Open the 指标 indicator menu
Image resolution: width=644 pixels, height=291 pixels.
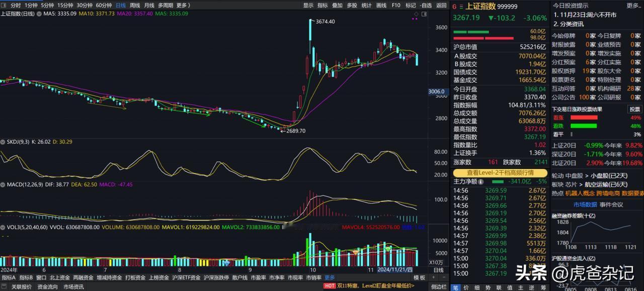click(x=323, y=6)
